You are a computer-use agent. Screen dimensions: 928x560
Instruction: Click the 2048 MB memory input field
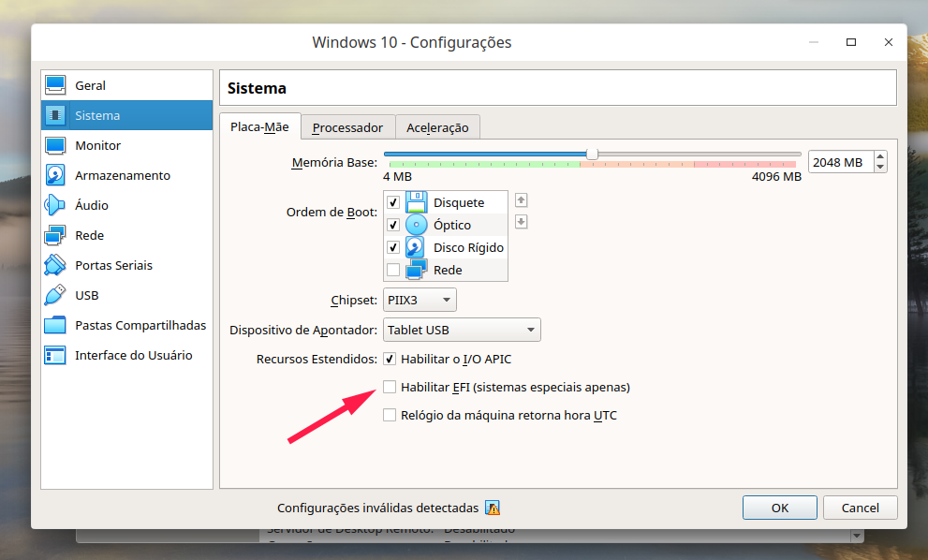tap(840, 162)
